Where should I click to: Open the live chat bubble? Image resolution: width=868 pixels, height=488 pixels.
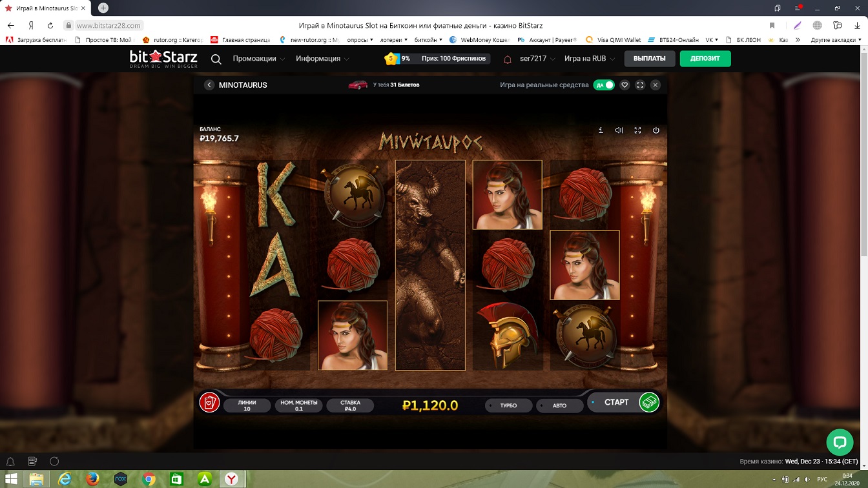[x=840, y=442]
